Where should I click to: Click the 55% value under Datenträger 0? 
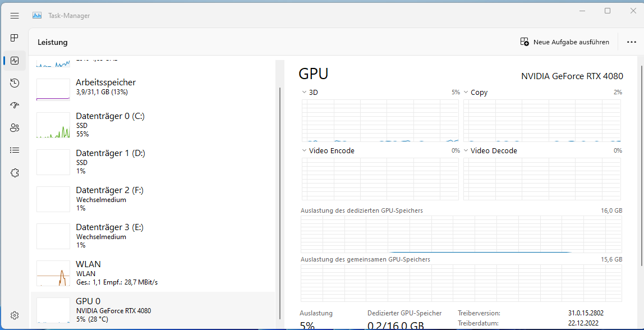pyautogui.click(x=82, y=134)
